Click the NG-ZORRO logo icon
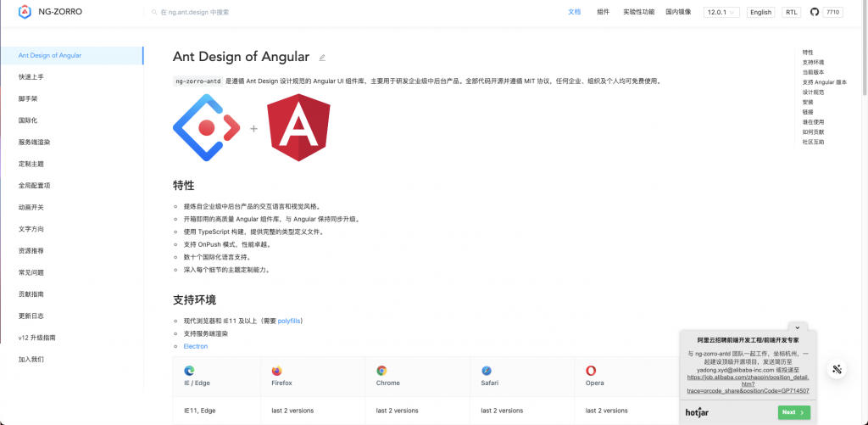Viewport: 868px width, 425px height. point(25,12)
